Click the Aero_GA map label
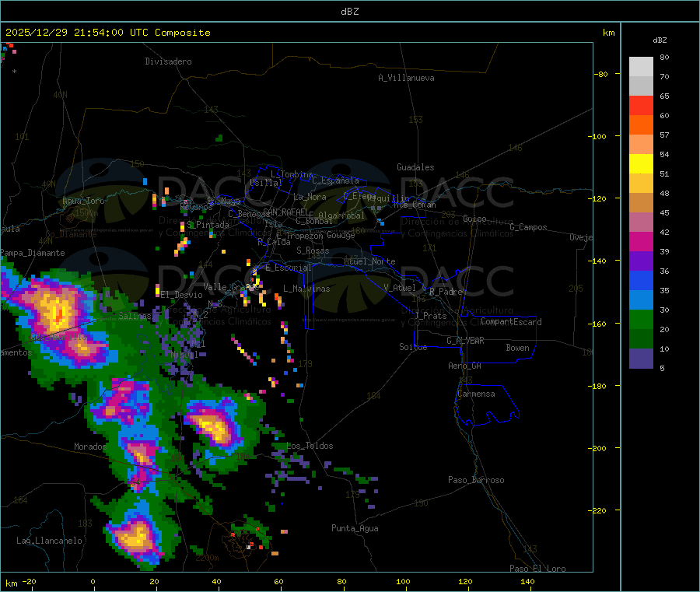This screenshot has height=592, width=700. (465, 366)
